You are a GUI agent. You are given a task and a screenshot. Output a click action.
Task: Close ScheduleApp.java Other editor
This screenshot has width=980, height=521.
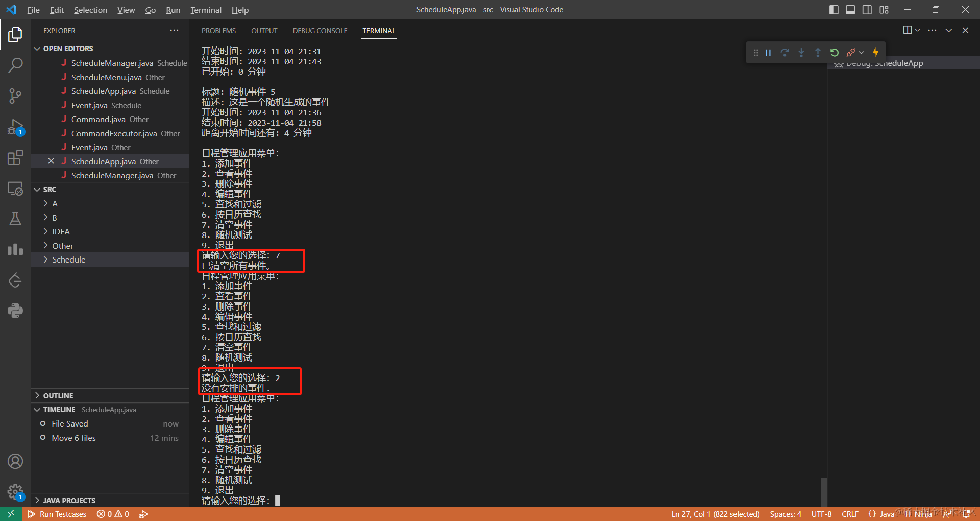pyautogui.click(x=51, y=161)
